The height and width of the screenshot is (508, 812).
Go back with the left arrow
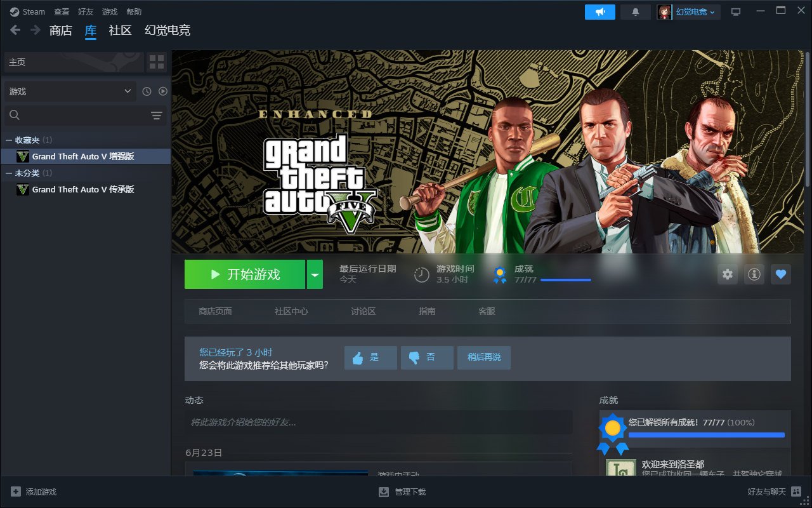point(16,30)
